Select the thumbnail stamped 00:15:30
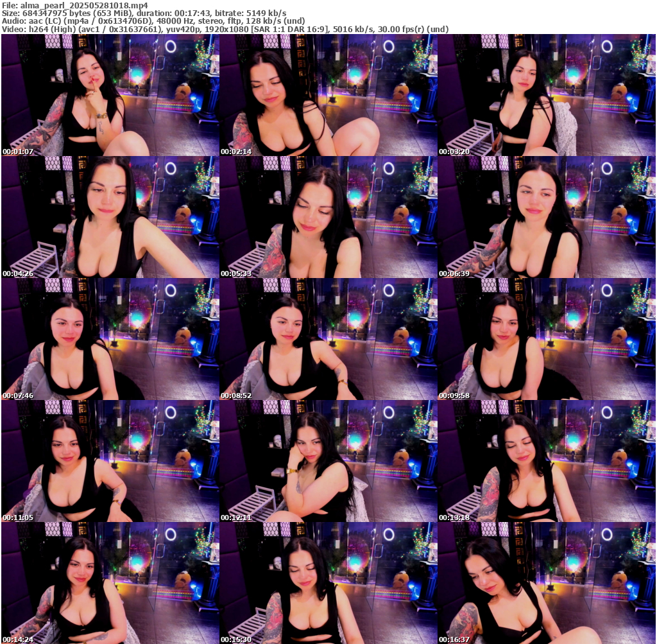Screen dimensions: 657x644 328,583
